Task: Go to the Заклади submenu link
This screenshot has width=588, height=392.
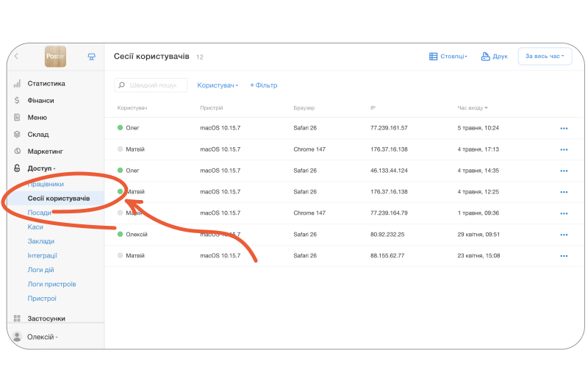Action: pos(41,240)
